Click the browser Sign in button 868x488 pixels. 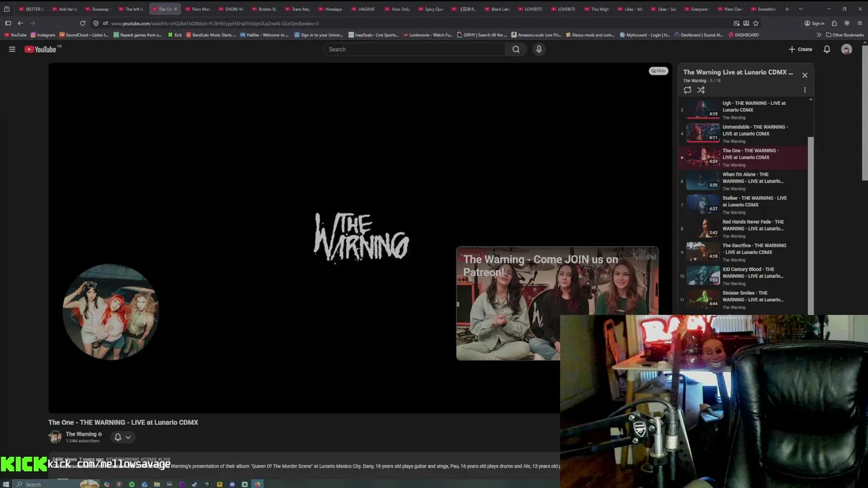pos(814,23)
